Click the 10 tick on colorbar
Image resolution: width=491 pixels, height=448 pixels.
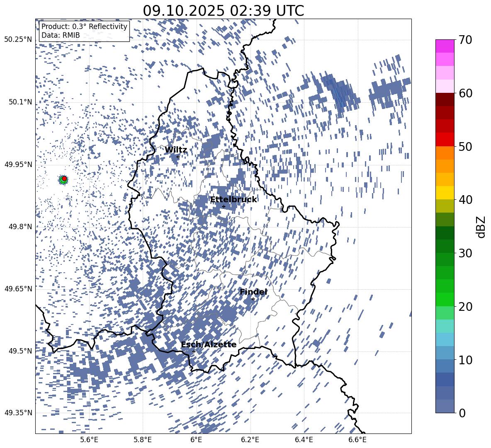pos(466,360)
